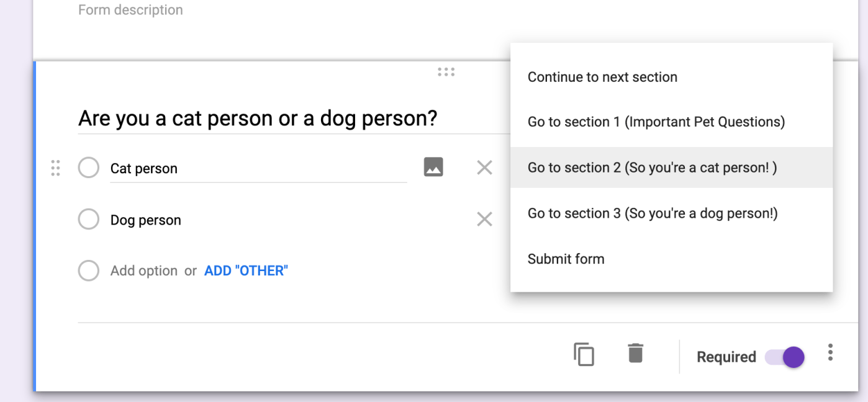Toggle the Required switch off
The height and width of the screenshot is (402, 868).
pos(786,357)
